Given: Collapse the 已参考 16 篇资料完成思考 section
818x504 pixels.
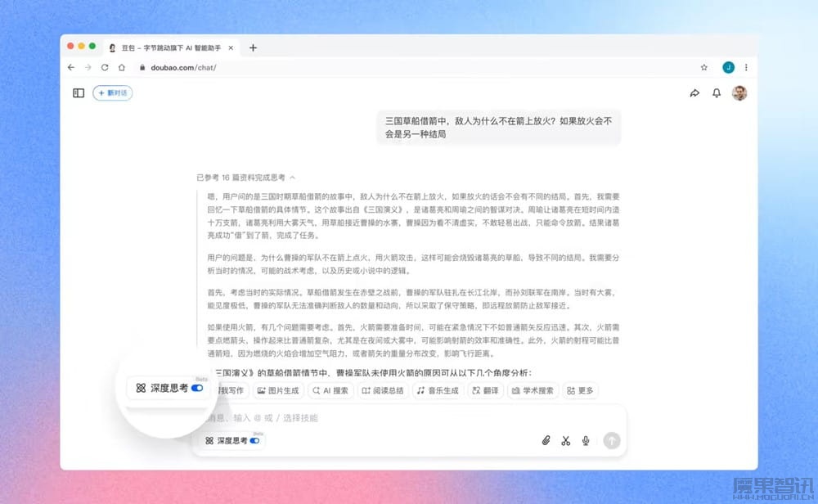Looking at the screenshot, I should [x=245, y=178].
